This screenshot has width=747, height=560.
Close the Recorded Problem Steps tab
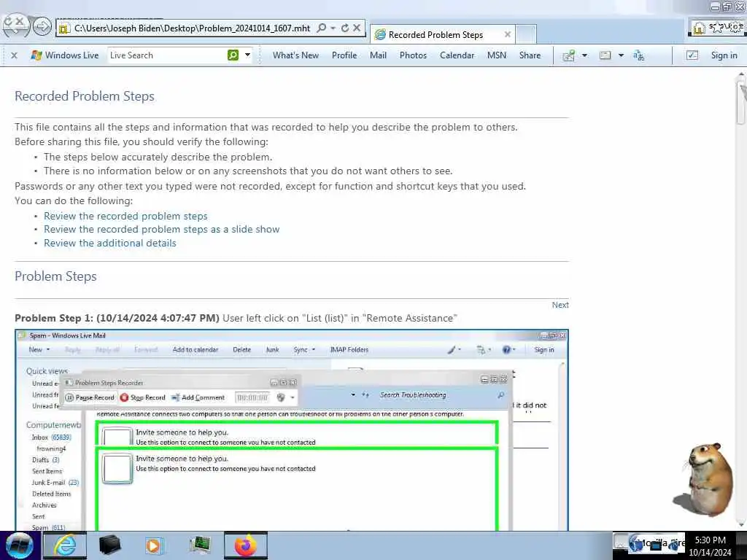508,34
